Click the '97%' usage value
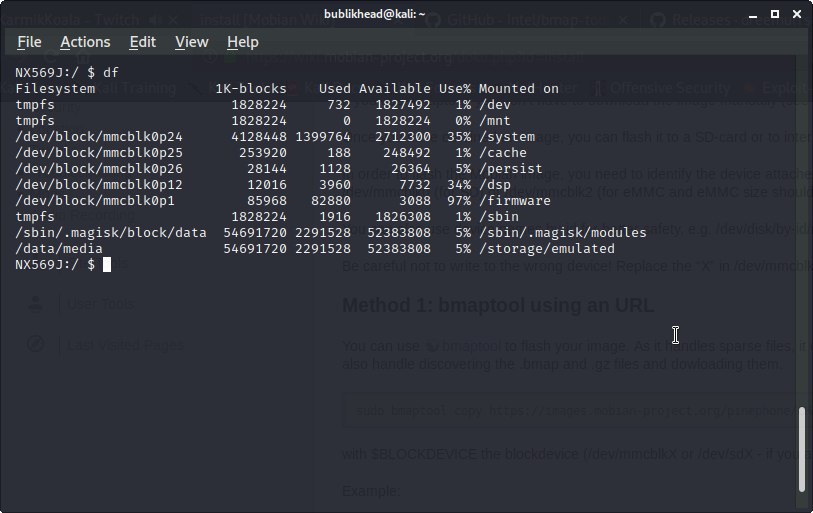The image size is (813, 513). point(459,201)
